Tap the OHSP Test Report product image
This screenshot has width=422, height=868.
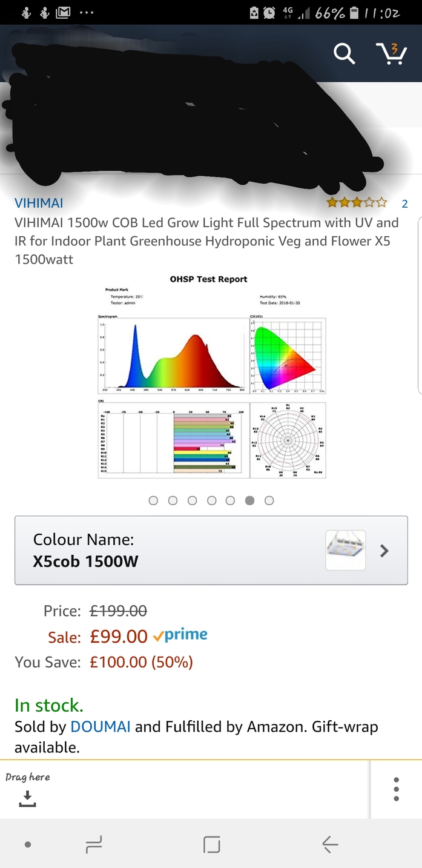(x=211, y=376)
